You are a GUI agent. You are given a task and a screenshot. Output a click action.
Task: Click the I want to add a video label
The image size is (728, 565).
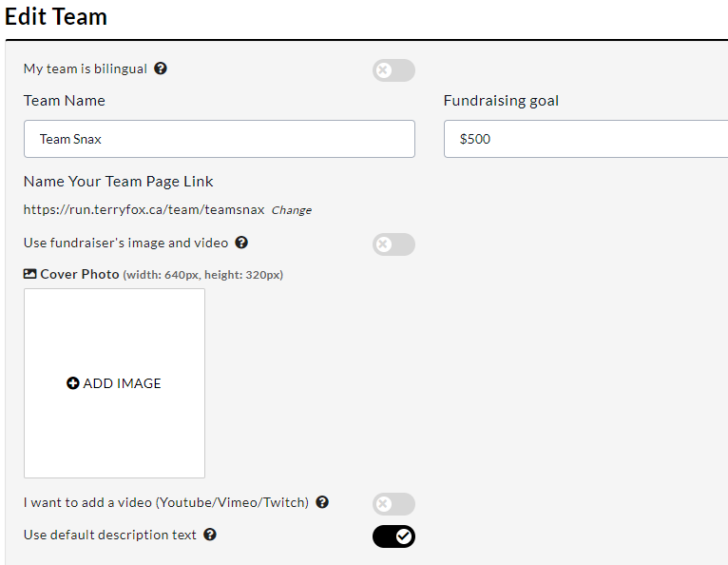166,503
